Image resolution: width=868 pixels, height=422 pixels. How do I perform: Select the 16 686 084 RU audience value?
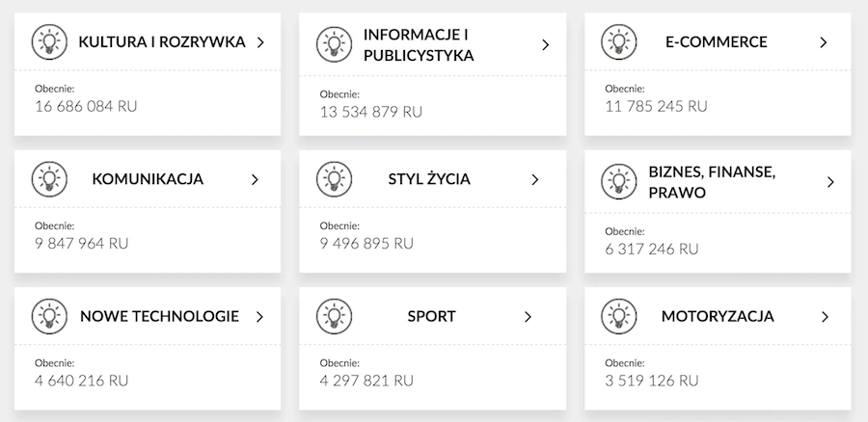click(86, 106)
